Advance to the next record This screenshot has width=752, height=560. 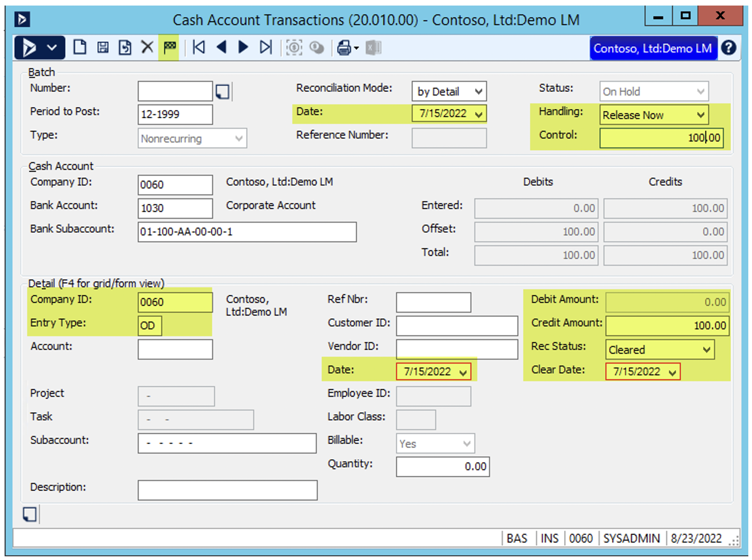[x=243, y=47]
